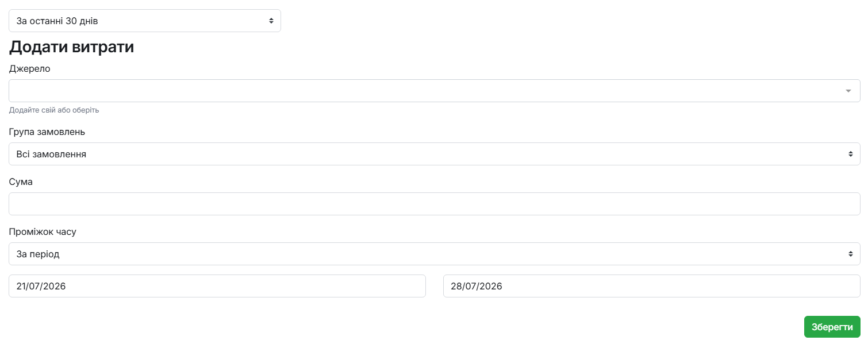
Task: Click the end date field 28/07/2026
Action: [652, 286]
